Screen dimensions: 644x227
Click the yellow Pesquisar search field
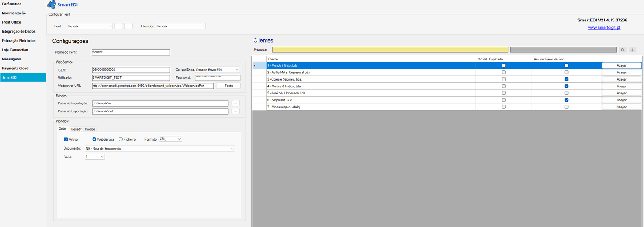390,50
